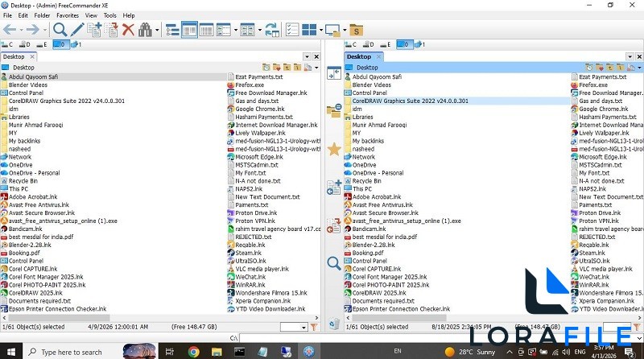Expand the details view dropdown arrow
This screenshot has height=359, width=644.
point(235,30)
